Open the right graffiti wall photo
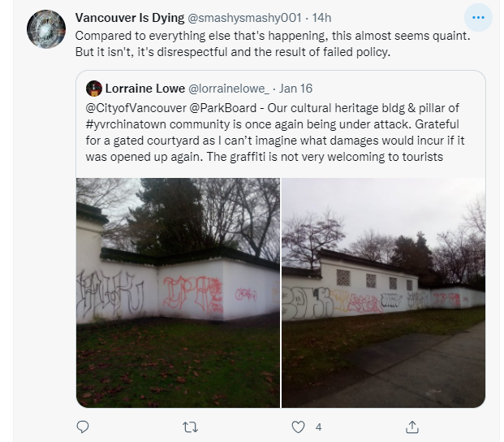This screenshot has width=504, height=442. [x=383, y=292]
